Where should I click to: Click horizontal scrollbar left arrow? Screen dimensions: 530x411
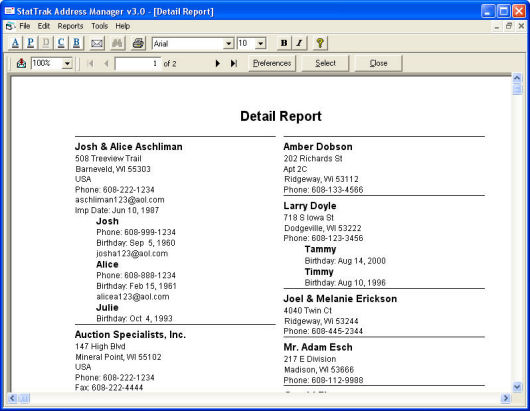point(12,398)
